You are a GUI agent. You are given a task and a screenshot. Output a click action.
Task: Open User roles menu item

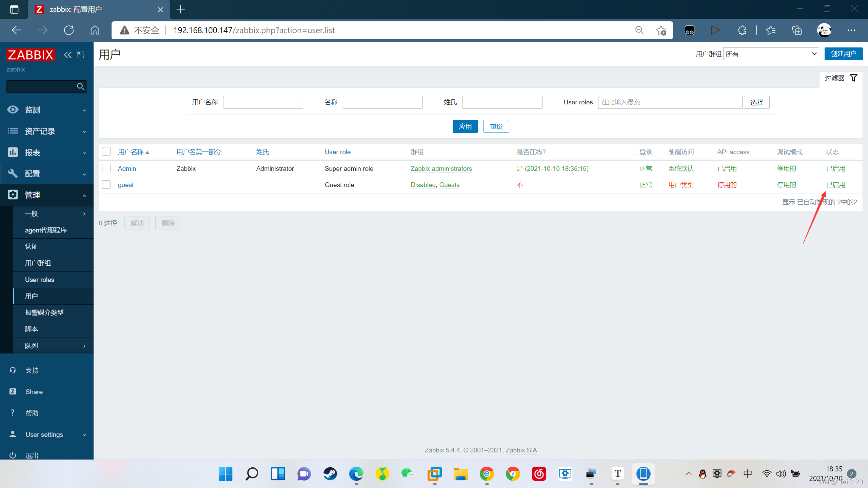click(53, 280)
